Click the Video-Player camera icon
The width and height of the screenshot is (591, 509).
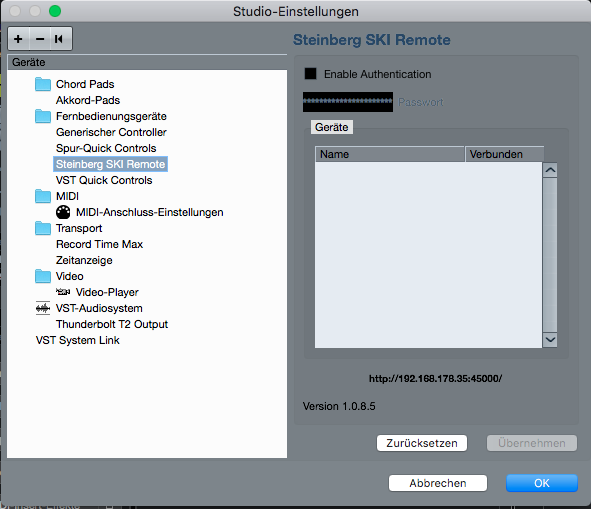63,292
